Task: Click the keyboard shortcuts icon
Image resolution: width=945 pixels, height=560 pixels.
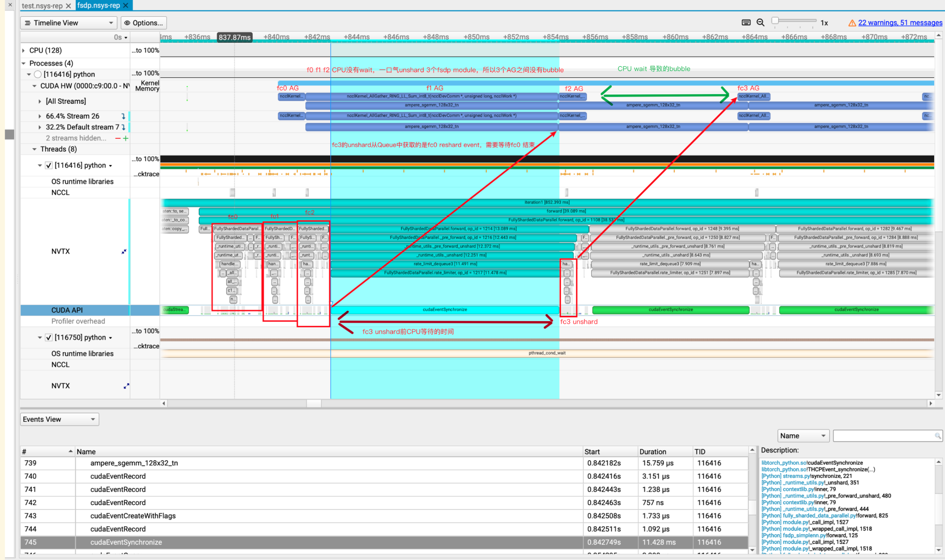Action: click(746, 22)
